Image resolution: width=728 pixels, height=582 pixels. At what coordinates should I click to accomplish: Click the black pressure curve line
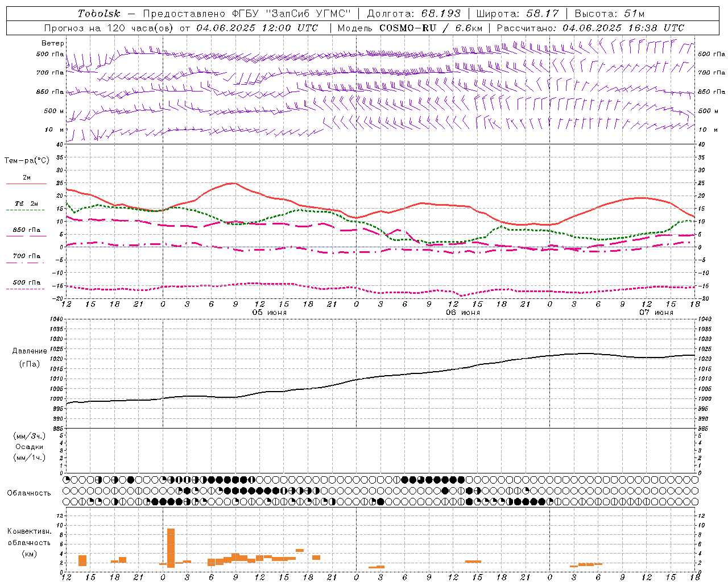click(x=381, y=376)
